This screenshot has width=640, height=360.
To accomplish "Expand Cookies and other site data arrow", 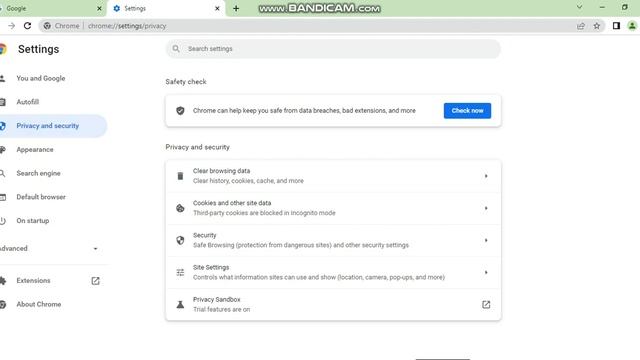I will coord(486,208).
